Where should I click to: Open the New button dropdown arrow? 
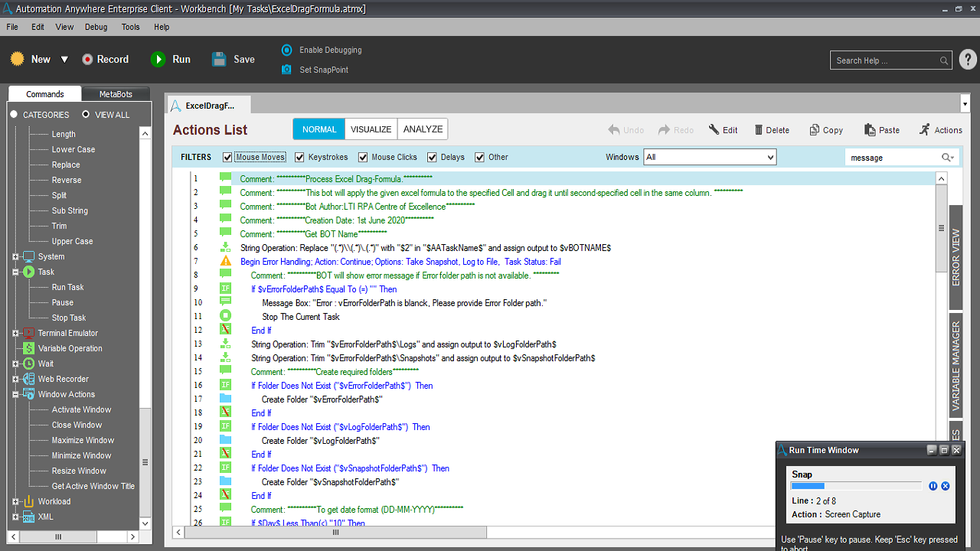64,60
